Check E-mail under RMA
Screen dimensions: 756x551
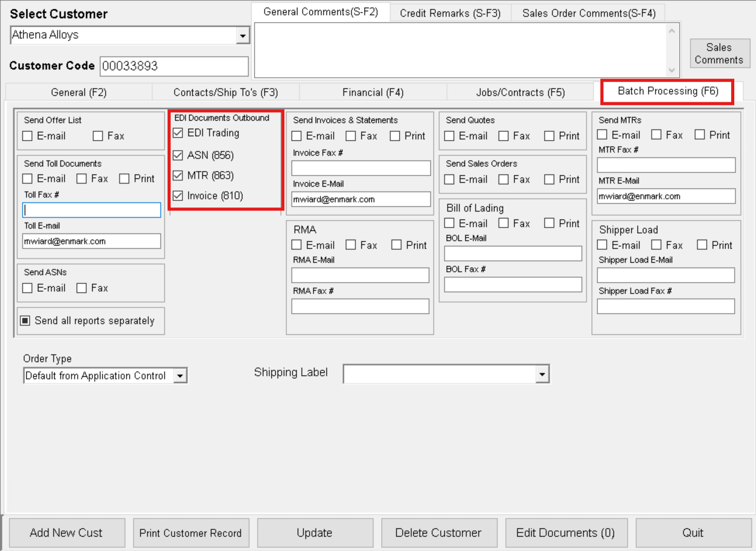tap(296, 245)
